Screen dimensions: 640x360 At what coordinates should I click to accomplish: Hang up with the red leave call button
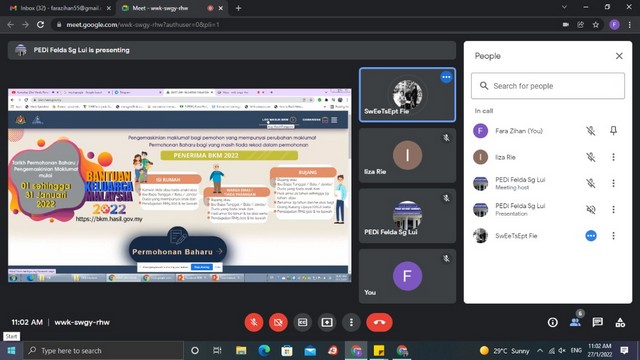click(x=379, y=322)
